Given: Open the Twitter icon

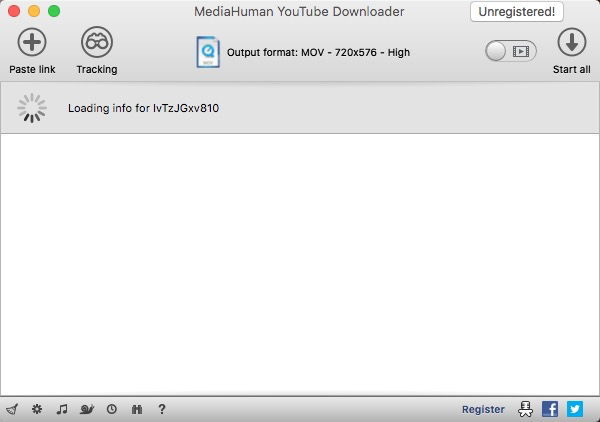Looking at the screenshot, I should click(575, 409).
